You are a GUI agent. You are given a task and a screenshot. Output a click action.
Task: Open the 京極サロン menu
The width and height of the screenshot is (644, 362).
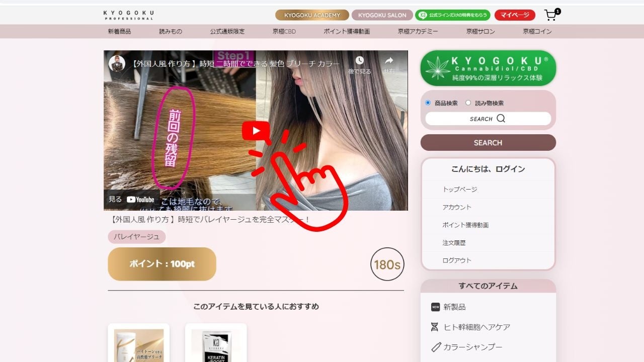pyautogui.click(x=480, y=31)
